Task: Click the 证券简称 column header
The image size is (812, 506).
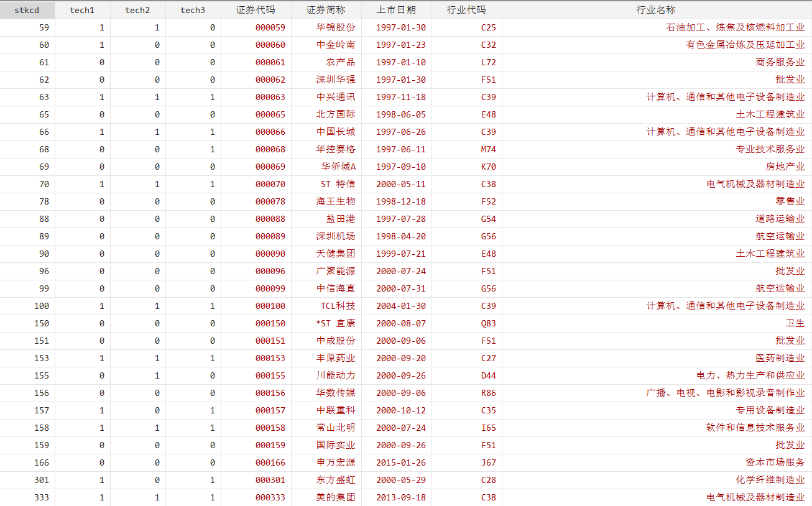Action: tap(326, 10)
